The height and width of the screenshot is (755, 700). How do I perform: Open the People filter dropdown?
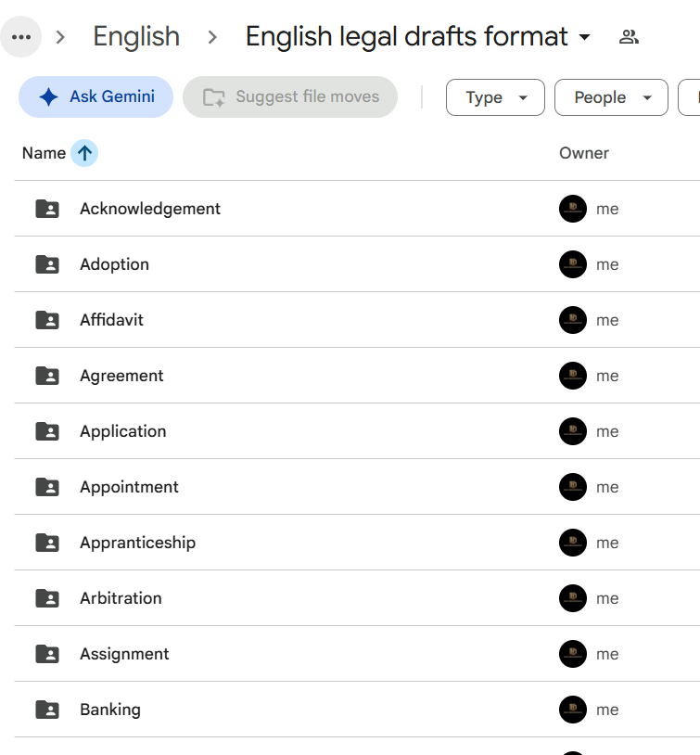click(611, 97)
